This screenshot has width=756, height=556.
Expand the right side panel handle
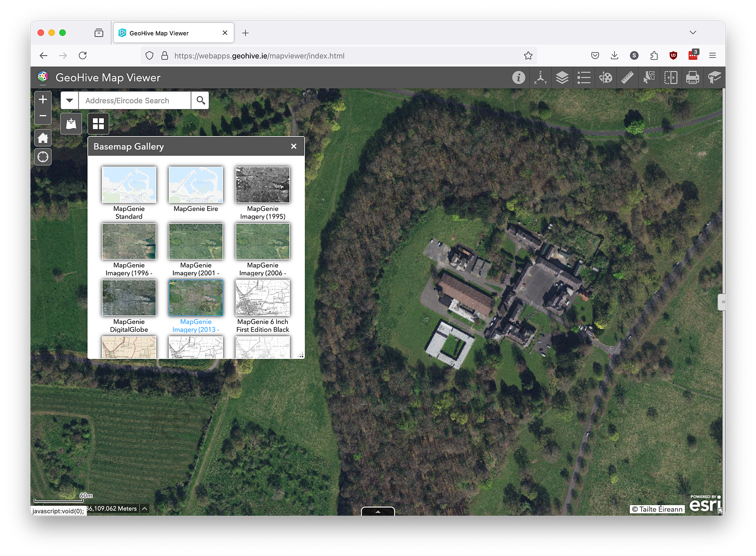(722, 302)
